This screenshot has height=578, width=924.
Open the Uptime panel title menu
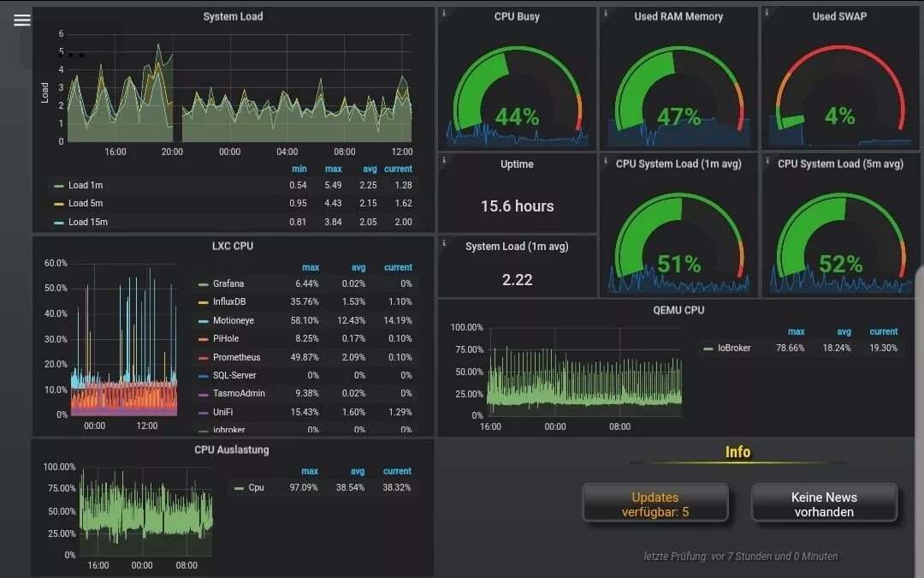(517, 164)
